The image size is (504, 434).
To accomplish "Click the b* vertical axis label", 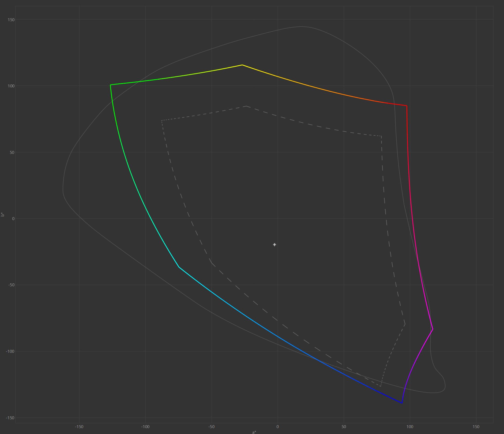I will pyautogui.click(x=3, y=214).
